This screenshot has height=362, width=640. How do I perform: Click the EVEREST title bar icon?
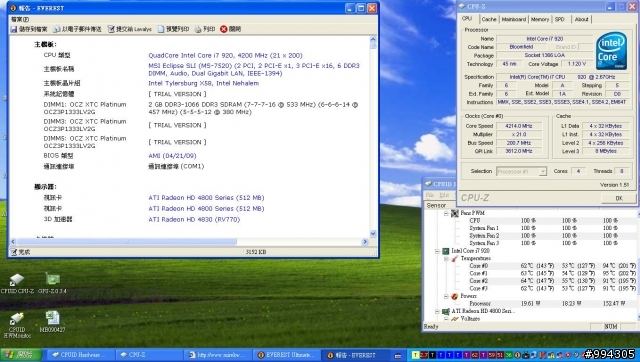(x=13, y=8)
